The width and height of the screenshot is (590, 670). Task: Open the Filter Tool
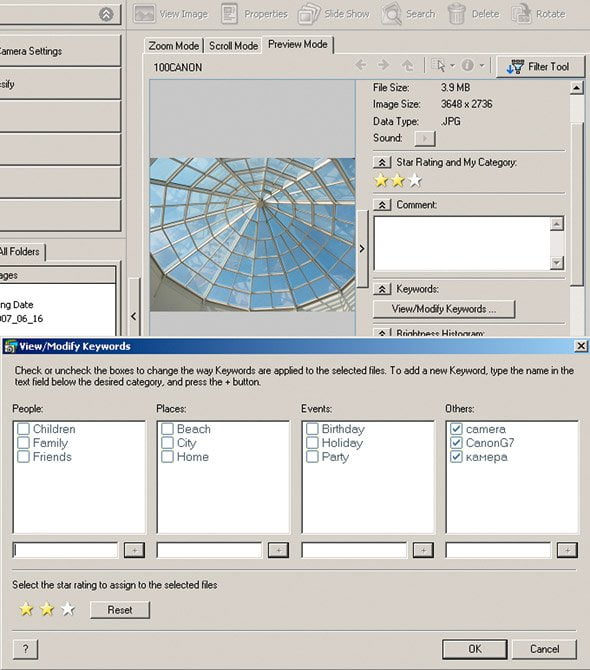pos(540,67)
